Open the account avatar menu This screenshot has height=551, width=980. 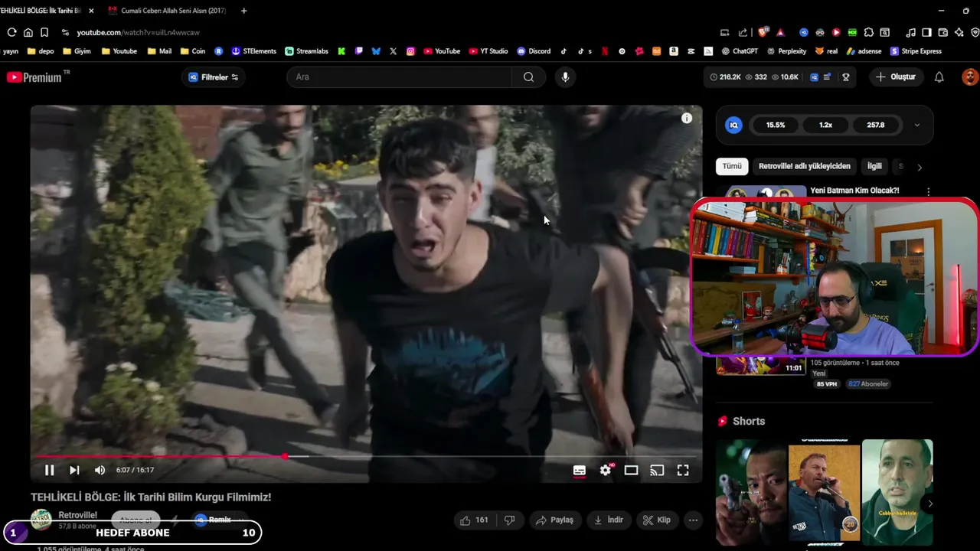point(970,77)
